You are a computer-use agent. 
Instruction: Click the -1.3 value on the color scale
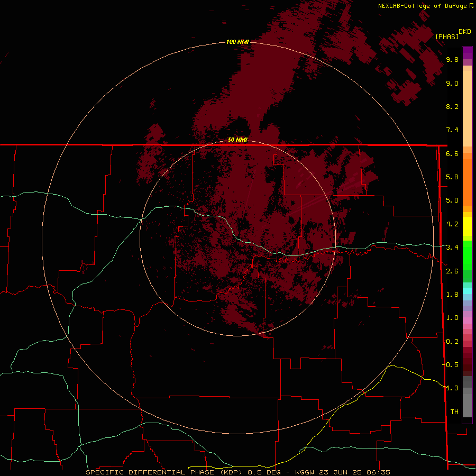[x=450, y=388]
